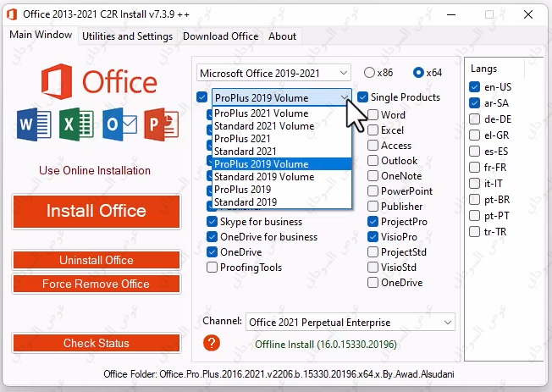Image resolution: width=552 pixels, height=392 pixels.
Task: Check the single product PowerPoint checkbox
Action: (373, 191)
